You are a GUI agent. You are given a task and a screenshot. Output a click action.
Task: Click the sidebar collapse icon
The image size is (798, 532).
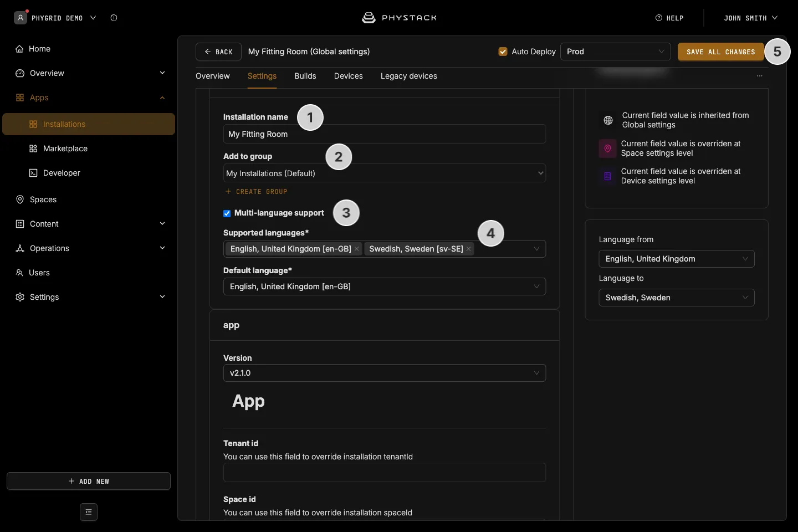89,512
